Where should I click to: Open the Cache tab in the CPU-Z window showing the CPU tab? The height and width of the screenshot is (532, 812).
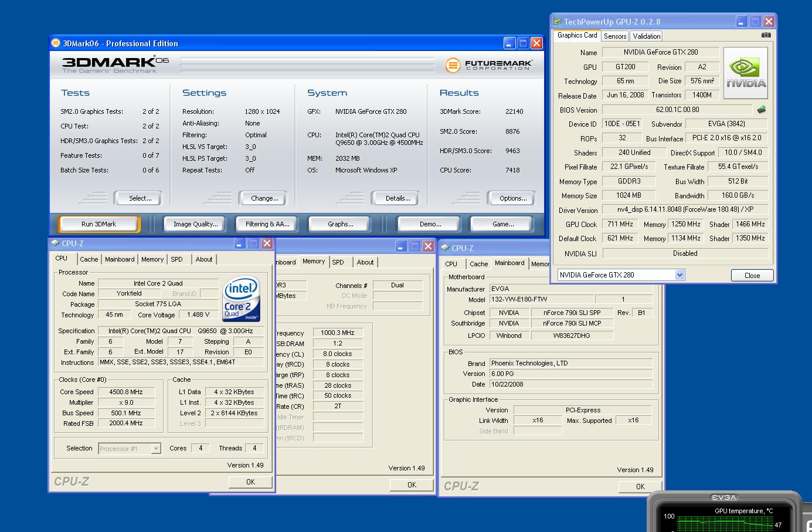[x=89, y=259]
